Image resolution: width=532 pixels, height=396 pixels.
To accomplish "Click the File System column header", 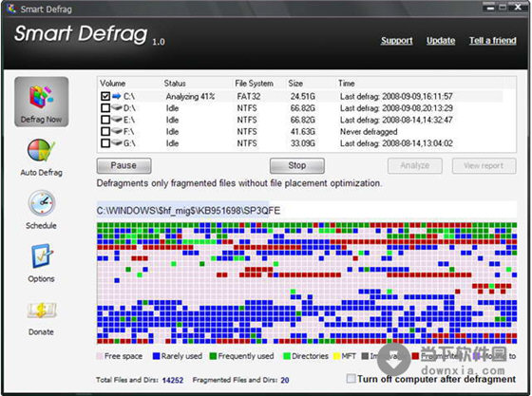I will pyautogui.click(x=255, y=84).
